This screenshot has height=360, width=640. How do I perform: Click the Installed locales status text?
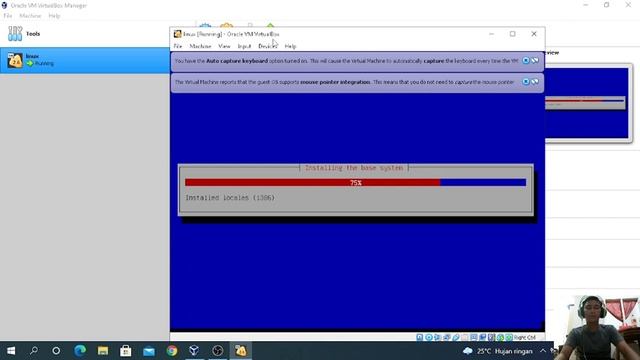[230, 198]
